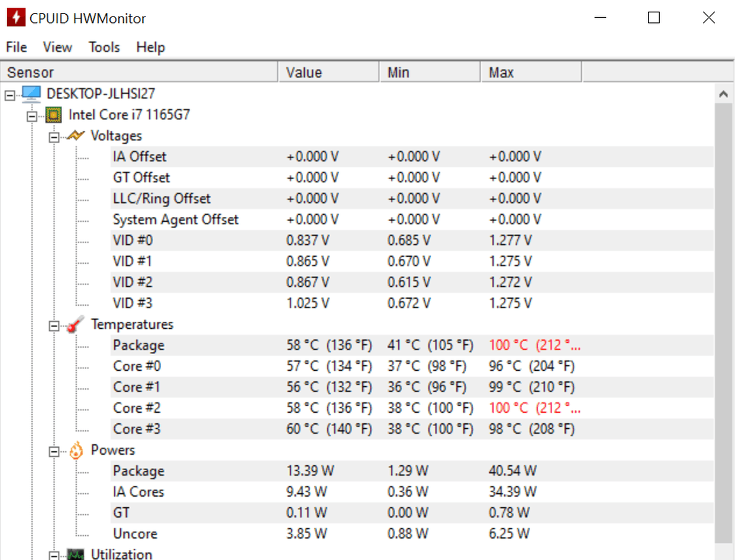Click VID #0 max value 1.277 V
The height and width of the screenshot is (560, 735).
pyautogui.click(x=511, y=241)
